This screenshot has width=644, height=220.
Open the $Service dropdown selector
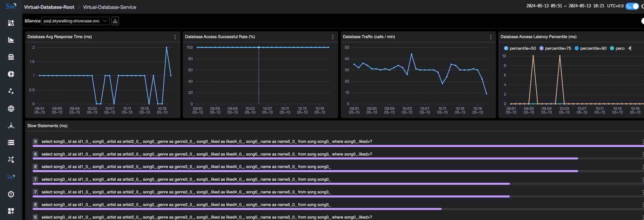pyautogui.click(x=75, y=21)
